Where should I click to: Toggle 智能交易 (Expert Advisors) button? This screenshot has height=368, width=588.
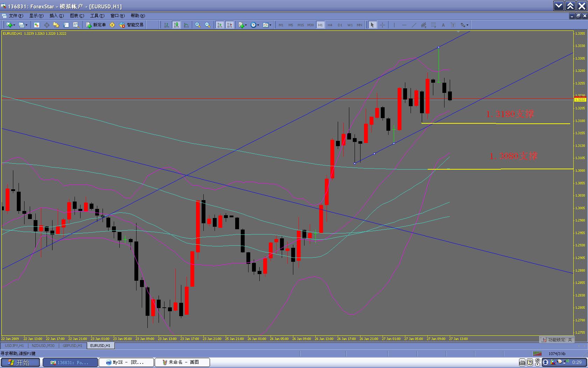click(x=131, y=25)
